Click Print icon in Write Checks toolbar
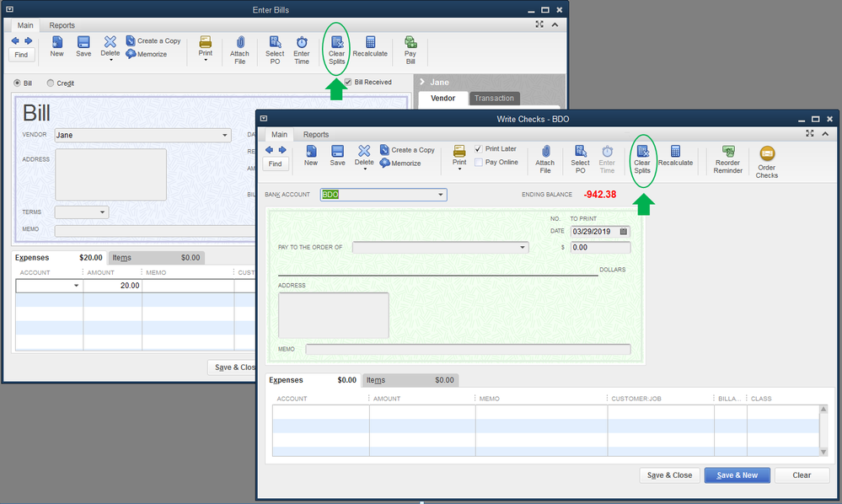This screenshot has width=842, height=504. point(459,151)
